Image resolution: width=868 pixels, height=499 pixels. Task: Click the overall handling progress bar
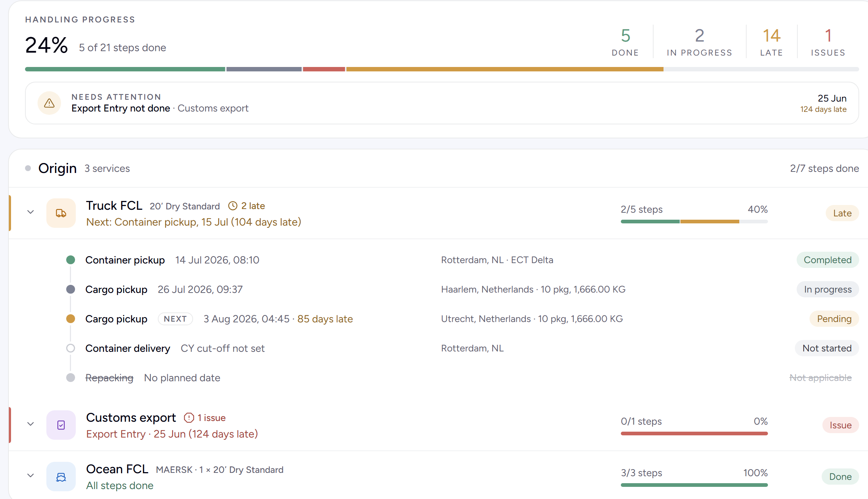click(442, 69)
